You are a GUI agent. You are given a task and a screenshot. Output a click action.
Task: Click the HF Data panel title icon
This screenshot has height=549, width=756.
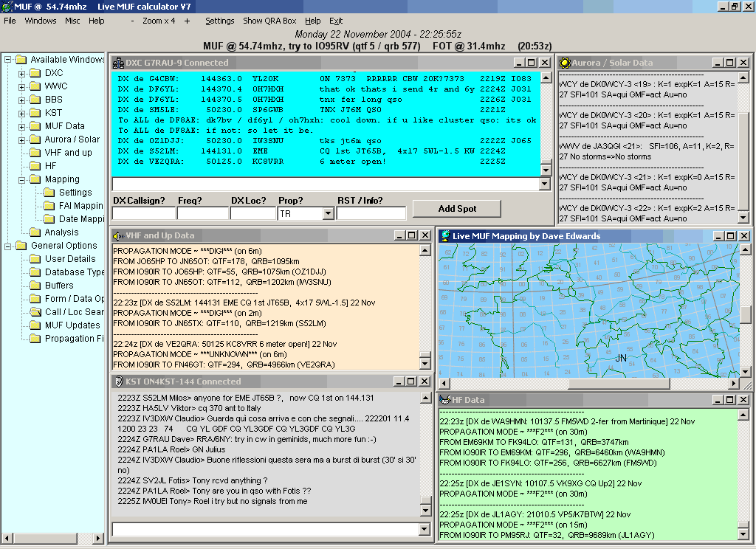tap(445, 400)
